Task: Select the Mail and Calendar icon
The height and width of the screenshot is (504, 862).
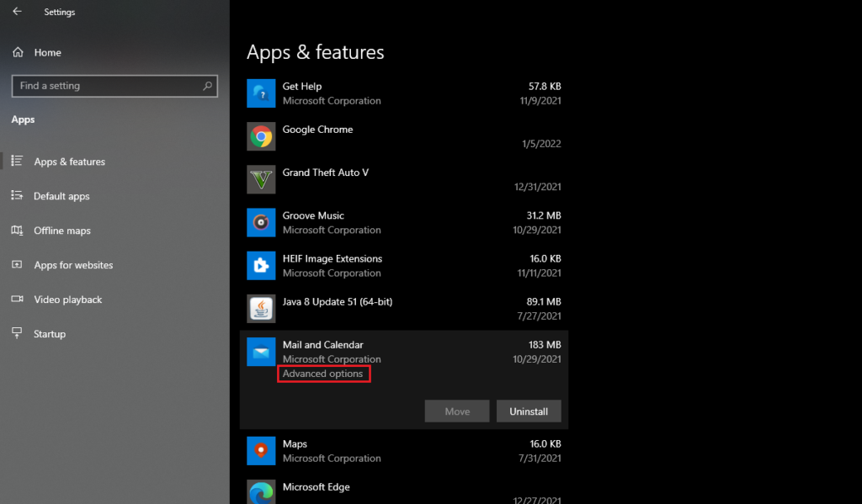Action: [x=261, y=352]
